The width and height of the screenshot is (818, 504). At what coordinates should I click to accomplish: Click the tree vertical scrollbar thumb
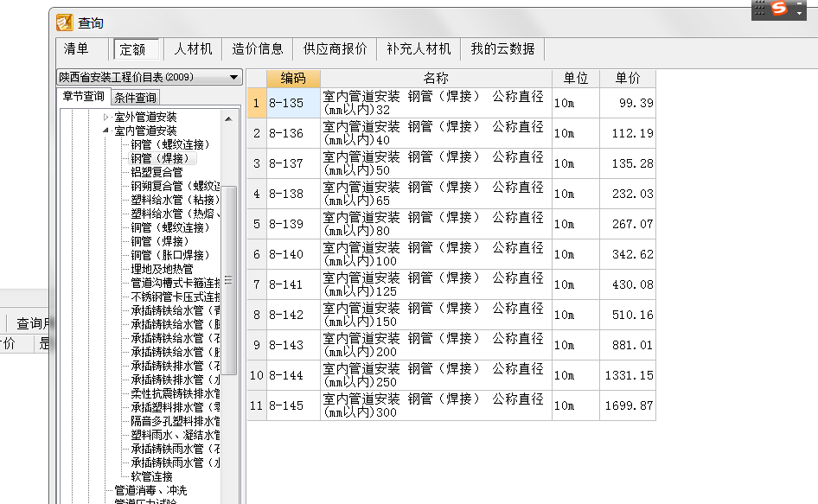[228, 279]
